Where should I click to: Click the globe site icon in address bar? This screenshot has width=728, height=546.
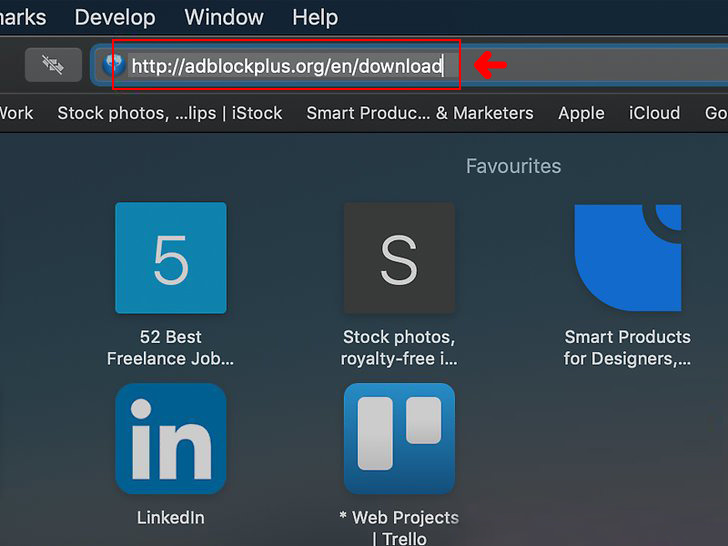tap(113, 65)
